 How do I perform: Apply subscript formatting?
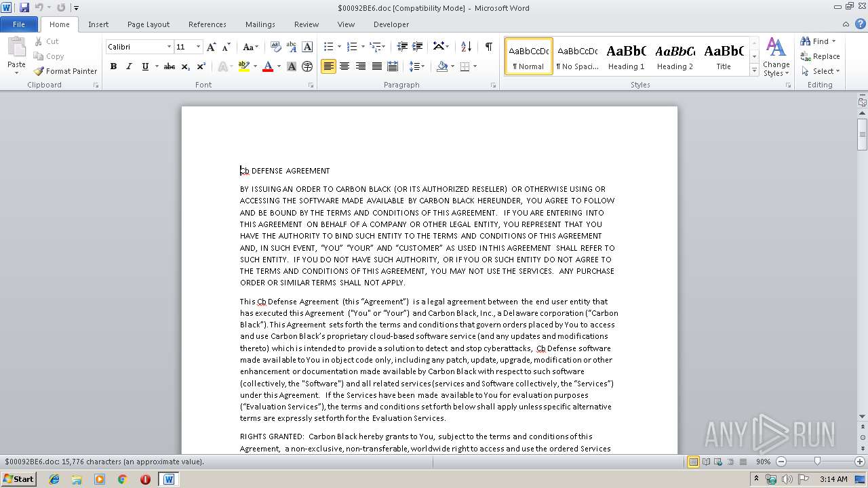[185, 66]
